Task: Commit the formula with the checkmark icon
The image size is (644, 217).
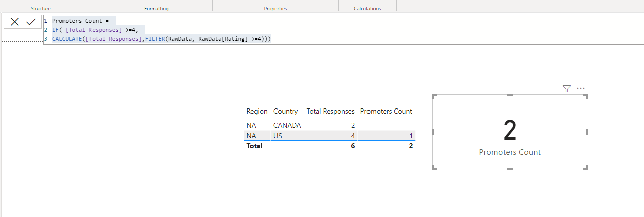Action: click(31, 22)
